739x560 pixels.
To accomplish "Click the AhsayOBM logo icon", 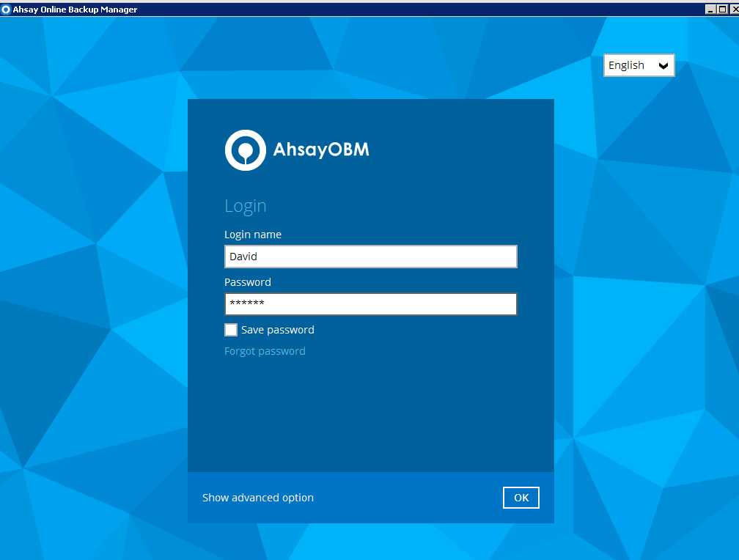I will [245, 150].
